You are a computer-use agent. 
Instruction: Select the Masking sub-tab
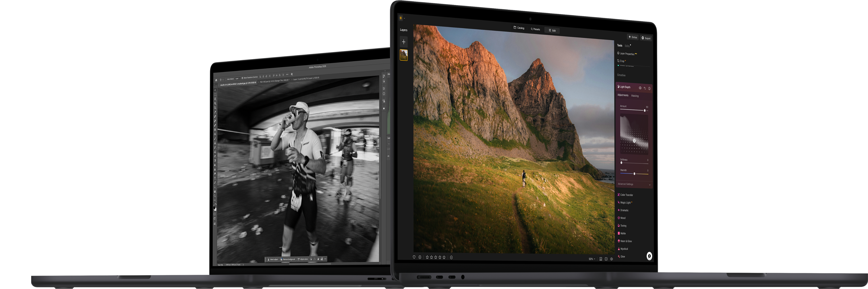(635, 96)
